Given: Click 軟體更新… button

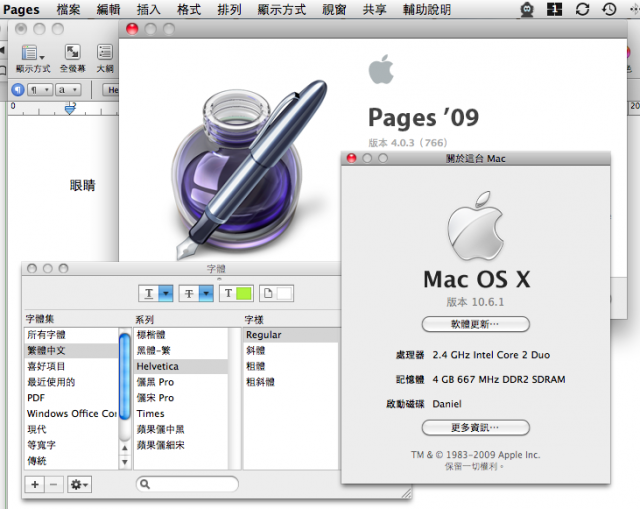Looking at the screenshot, I should [476, 324].
